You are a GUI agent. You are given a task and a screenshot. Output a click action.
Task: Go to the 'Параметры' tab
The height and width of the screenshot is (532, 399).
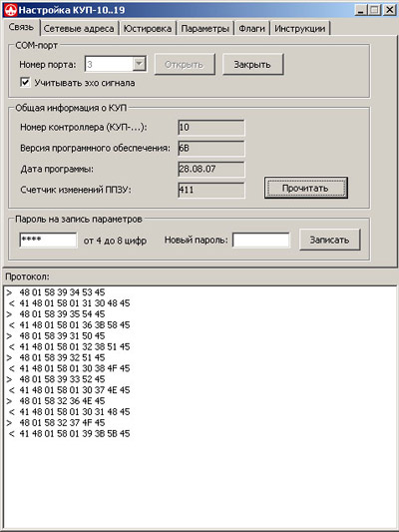tap(204, 29)
